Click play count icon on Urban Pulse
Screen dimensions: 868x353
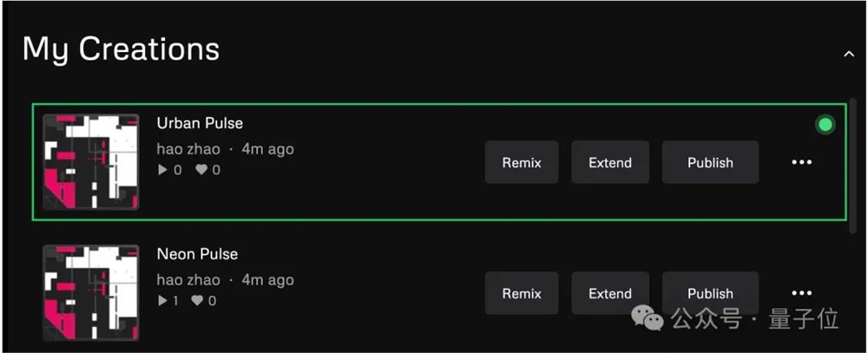click(162, 170)
